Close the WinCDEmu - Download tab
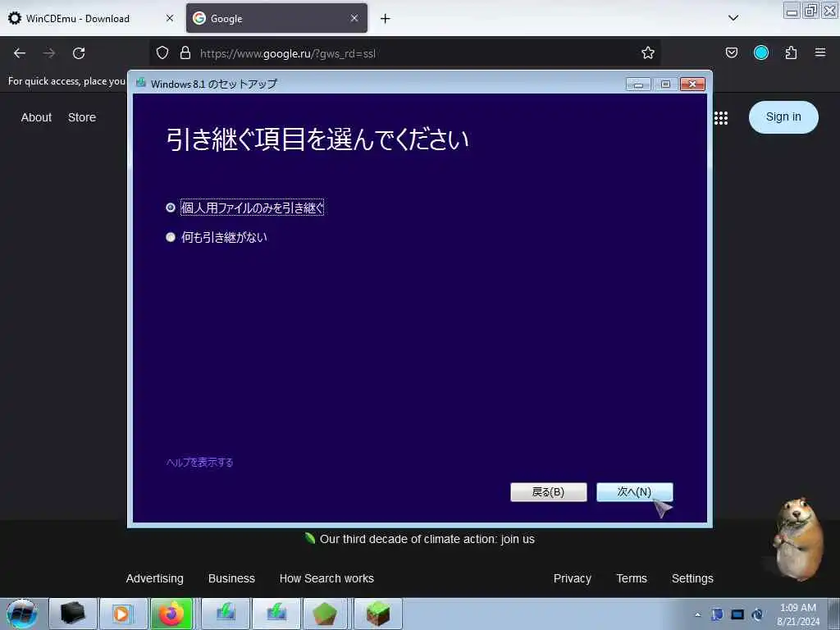 point(169,18)
